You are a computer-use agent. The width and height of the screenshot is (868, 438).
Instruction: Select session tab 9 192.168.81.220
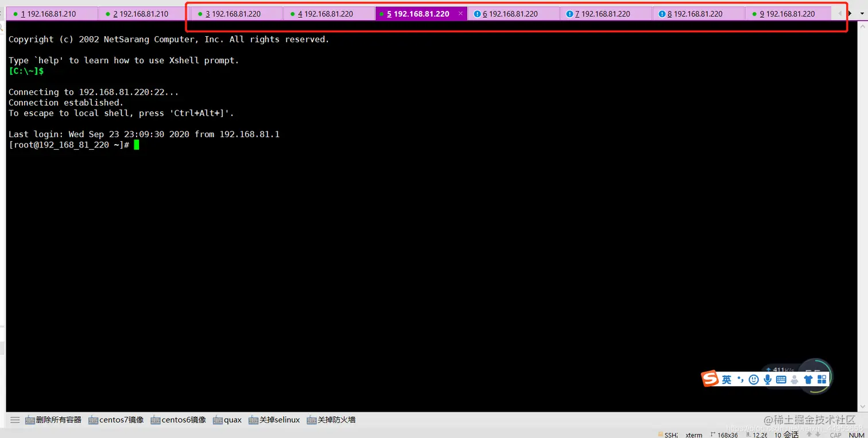click(x=788, y=14)
